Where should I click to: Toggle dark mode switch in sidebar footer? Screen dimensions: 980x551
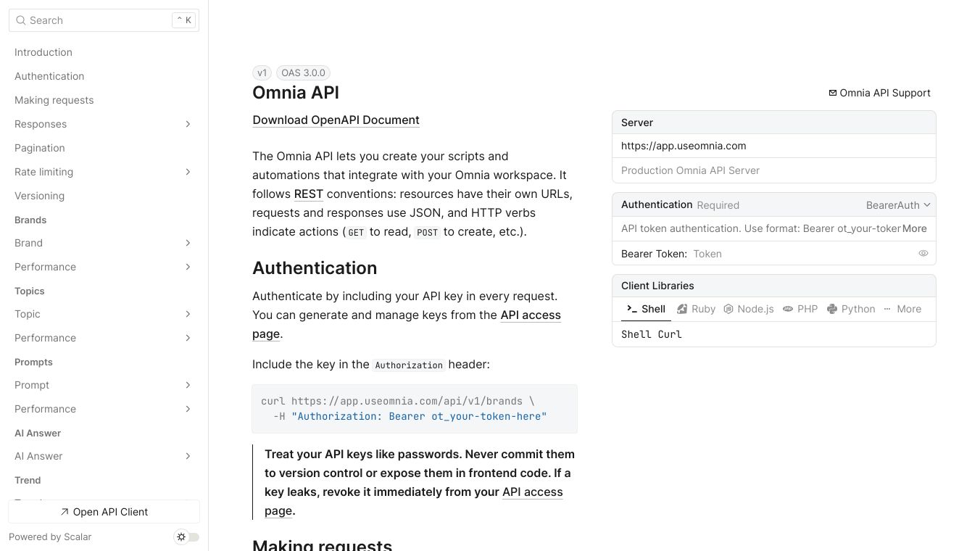[x=188, y=537]
